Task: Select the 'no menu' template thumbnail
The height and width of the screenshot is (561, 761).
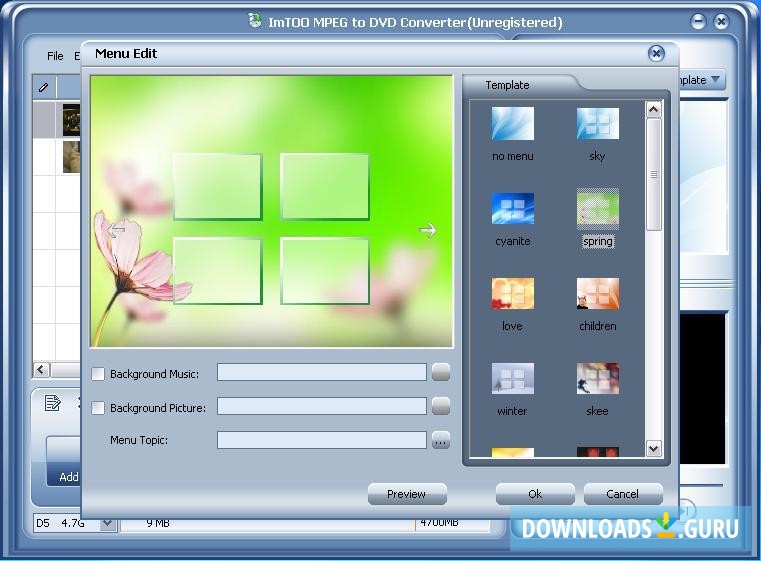Action: pyautogui.click(x=513, y=124)
